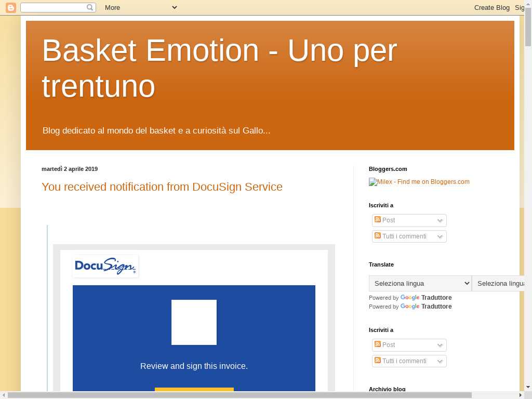Click the RSS icon on first Post subscription
The image size is (532, 399).
(378, 220)
